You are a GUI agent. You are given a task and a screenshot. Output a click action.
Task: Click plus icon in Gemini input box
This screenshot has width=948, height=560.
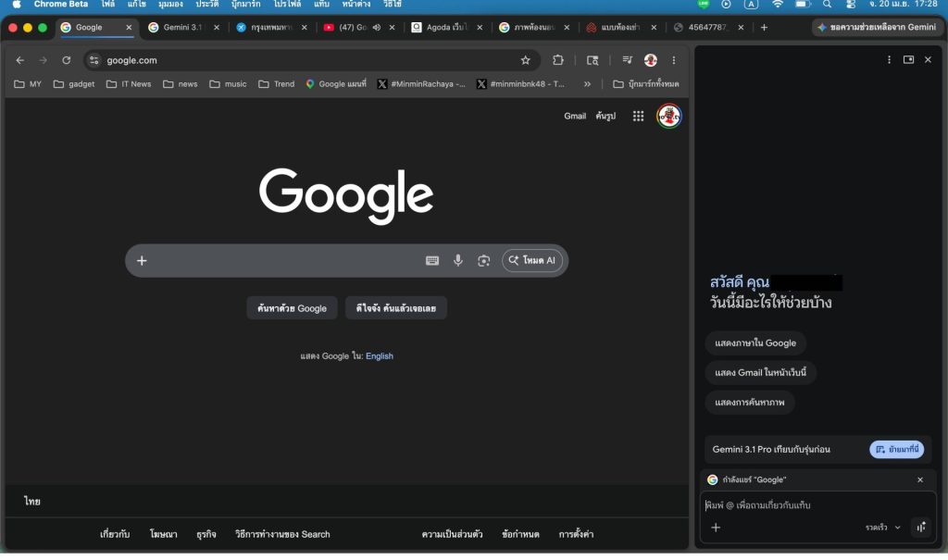click(716, 528)
